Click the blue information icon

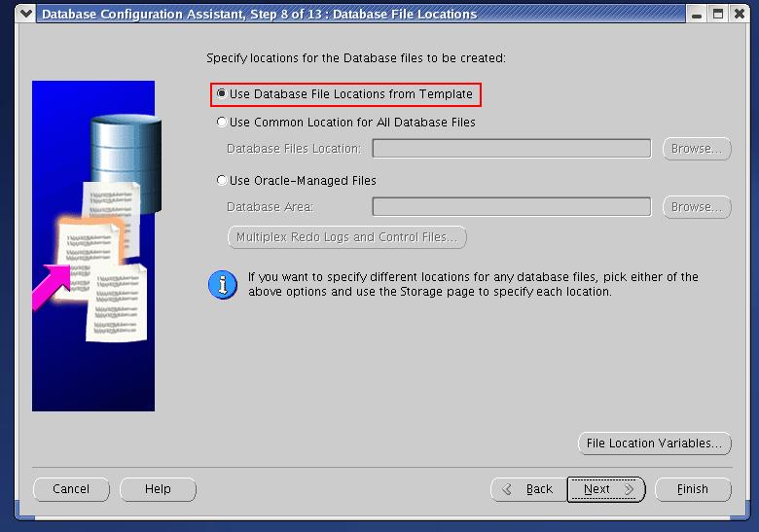point(223,285)
